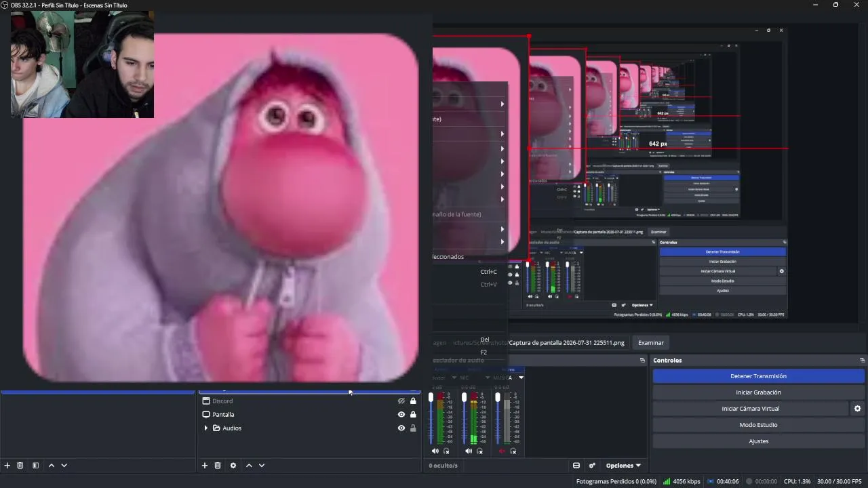Viewport: 868px width, 488px height.
Task: Open the Opciones dropdown in the mixer
Action: click(623, 466)
